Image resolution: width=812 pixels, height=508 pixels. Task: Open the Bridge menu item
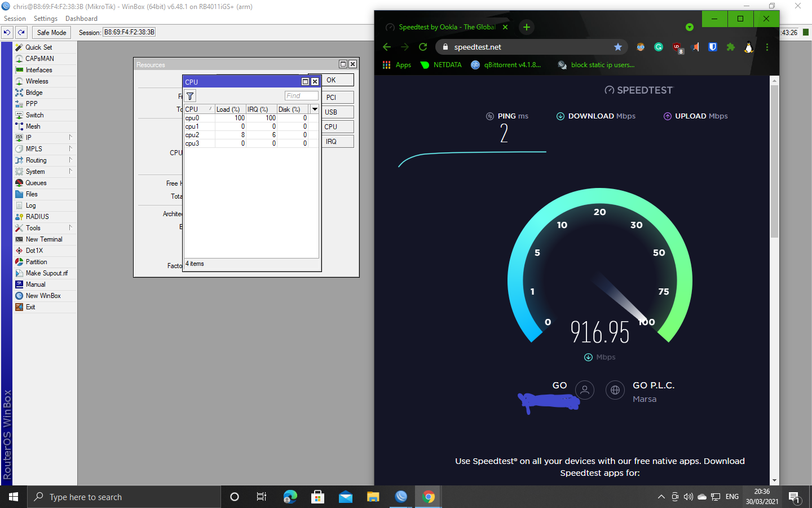point(45,93)
